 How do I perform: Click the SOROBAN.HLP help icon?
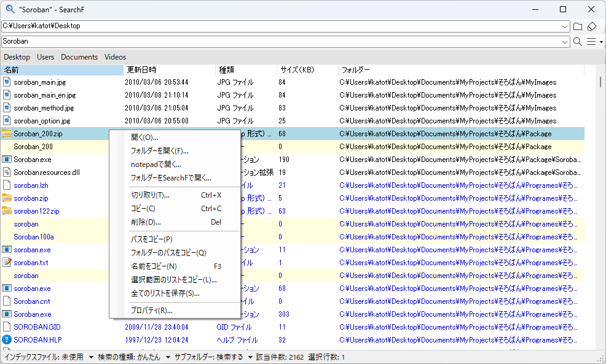(7, 339)
